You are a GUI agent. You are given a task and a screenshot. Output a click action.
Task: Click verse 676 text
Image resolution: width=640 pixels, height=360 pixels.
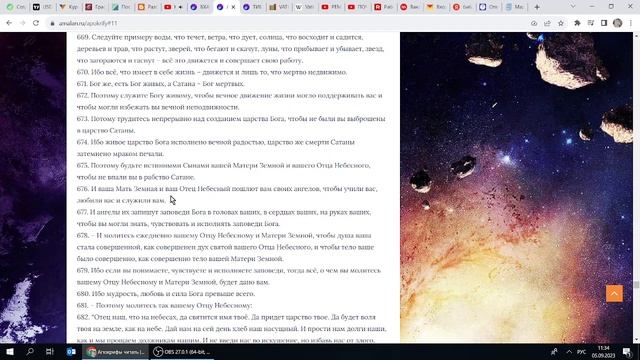click(227, 194)
